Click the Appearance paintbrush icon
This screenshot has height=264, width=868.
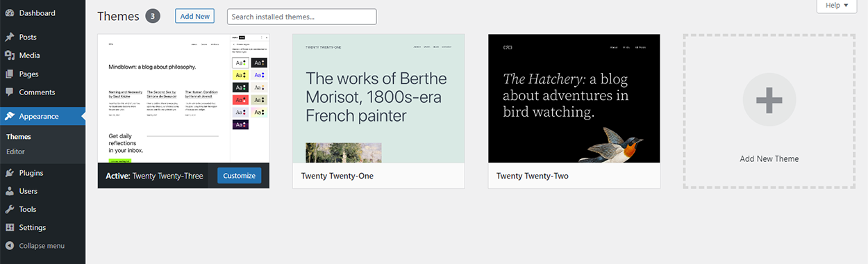tap(10, 116)
